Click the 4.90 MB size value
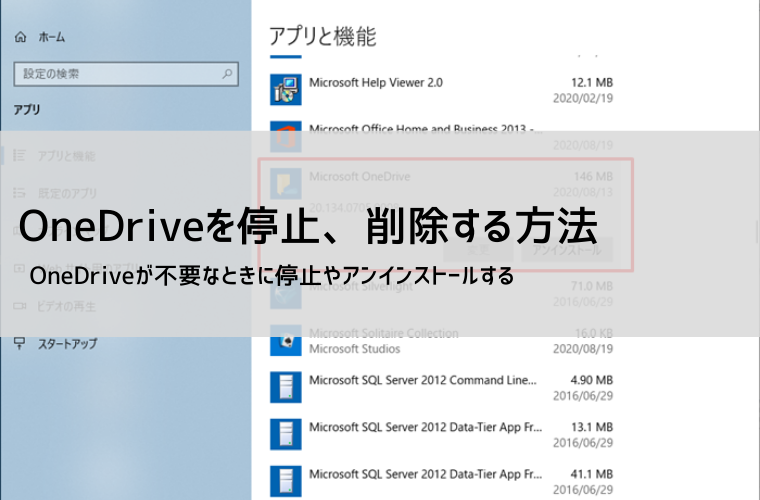 click(x=592, y=380)
